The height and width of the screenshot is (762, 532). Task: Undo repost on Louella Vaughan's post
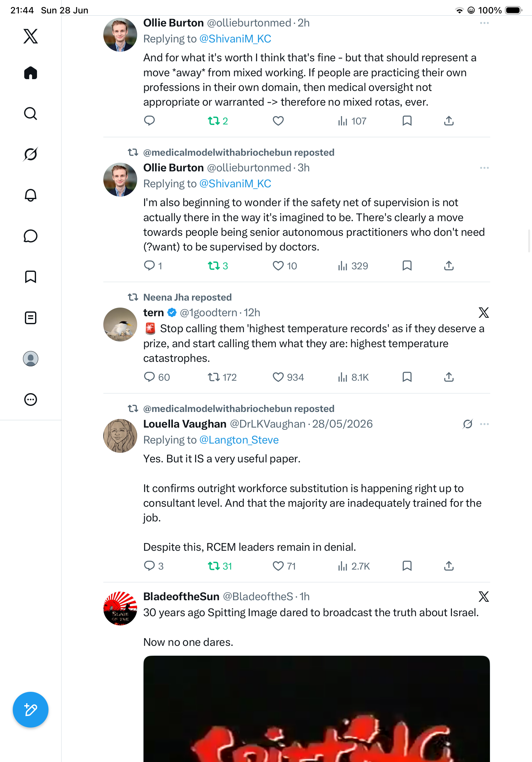[x=214, y=566]
